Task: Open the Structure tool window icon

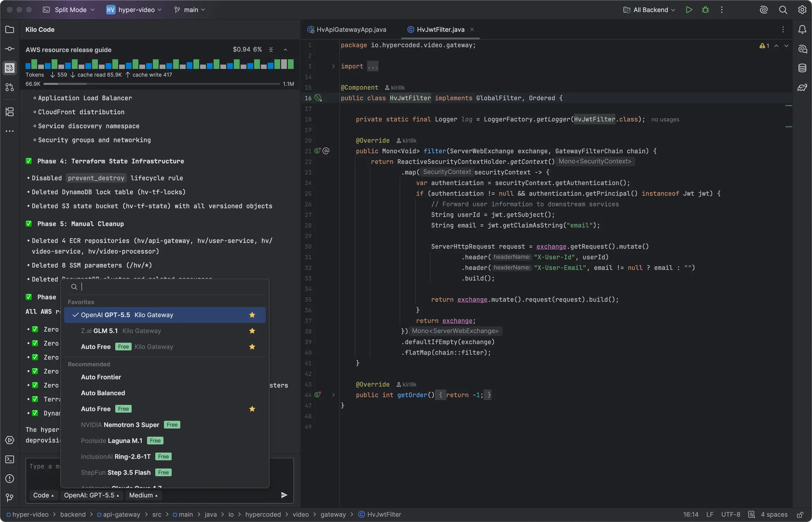Action: (x=10, y=112)
